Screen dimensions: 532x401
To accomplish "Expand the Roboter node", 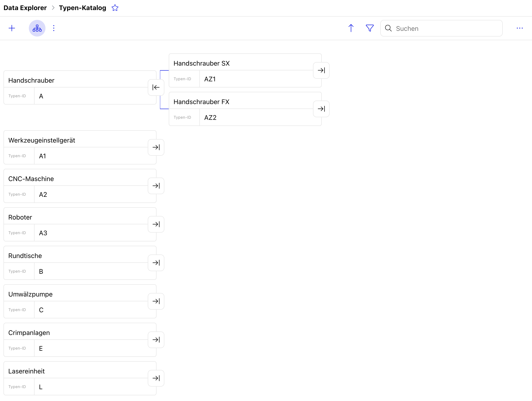I will click(x=156, y=224).
